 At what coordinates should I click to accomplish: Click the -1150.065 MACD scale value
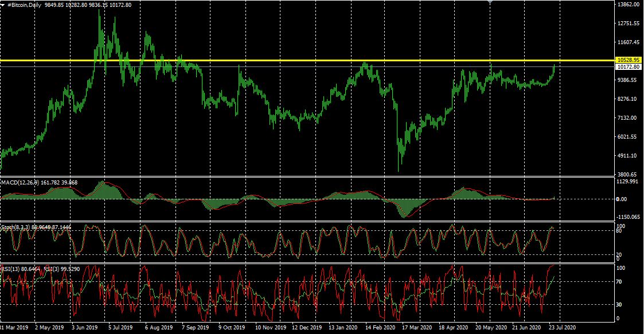pyautogui.click(x=629, y=217)
